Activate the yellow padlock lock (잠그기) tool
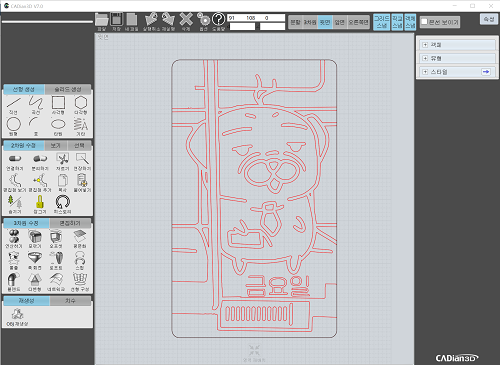Viewport: 500px width, 365px height. pyautogui.click(x=40, y=204)
